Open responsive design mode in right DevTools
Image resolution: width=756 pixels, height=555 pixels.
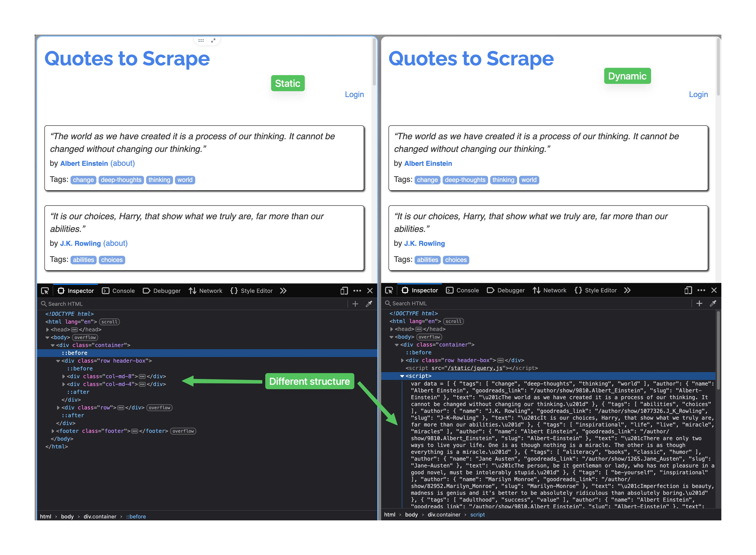688,290
